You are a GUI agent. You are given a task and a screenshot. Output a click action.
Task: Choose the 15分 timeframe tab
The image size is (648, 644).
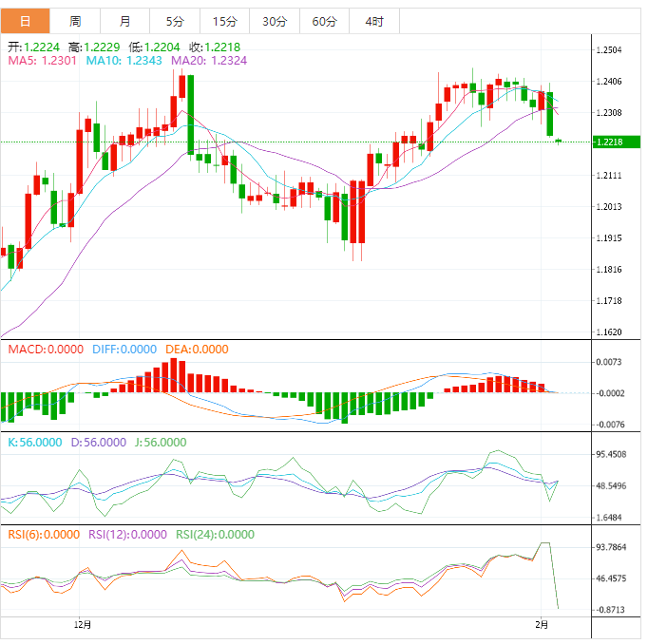[x=225, y=21]
